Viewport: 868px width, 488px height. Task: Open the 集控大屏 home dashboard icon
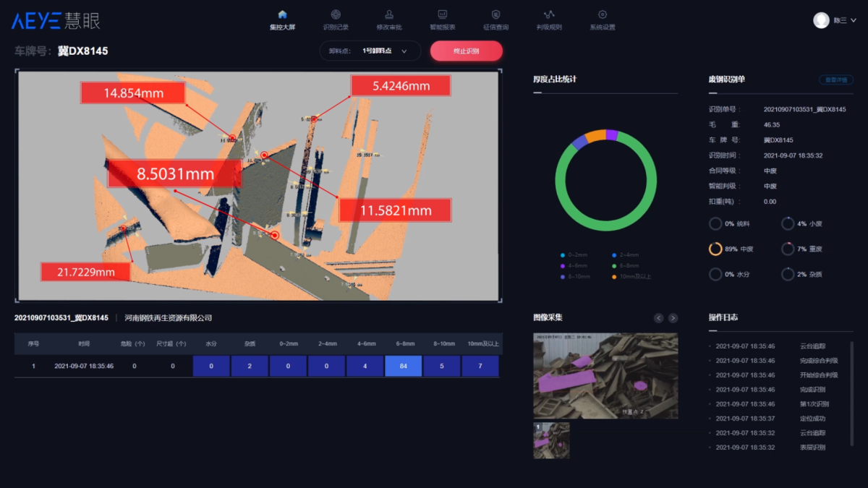(x=282, y=14)
